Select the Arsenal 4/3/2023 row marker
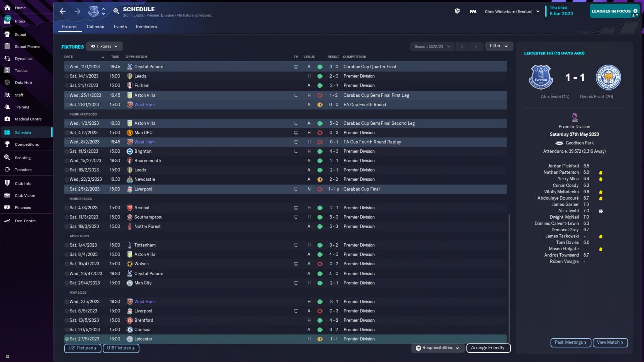 point(67,208)
